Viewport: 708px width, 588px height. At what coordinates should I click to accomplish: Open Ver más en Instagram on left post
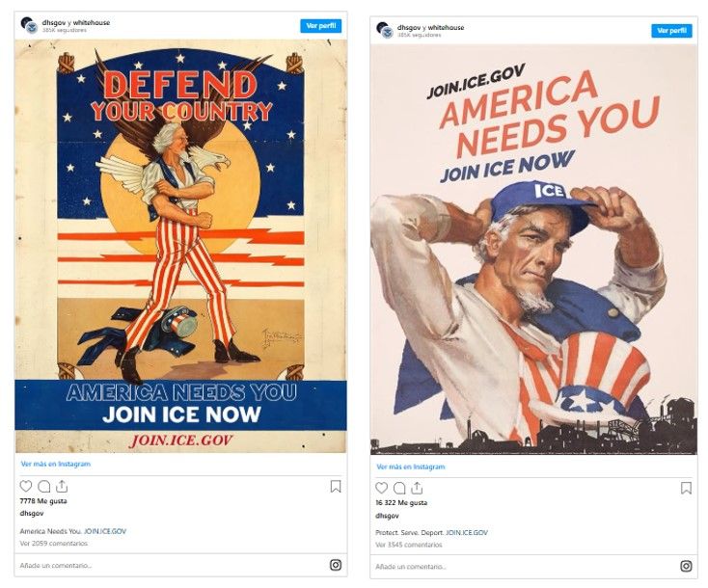[56, 464]
